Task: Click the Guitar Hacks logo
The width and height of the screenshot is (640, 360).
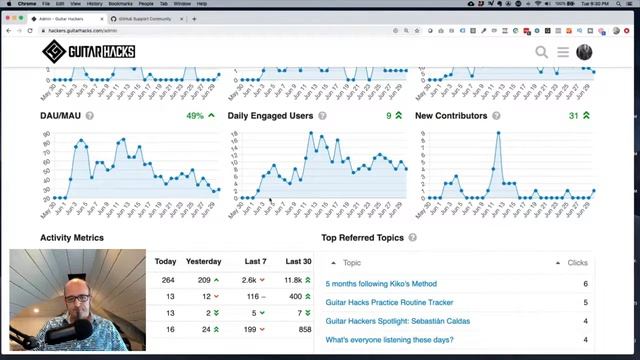Action: tap(89, 51)
